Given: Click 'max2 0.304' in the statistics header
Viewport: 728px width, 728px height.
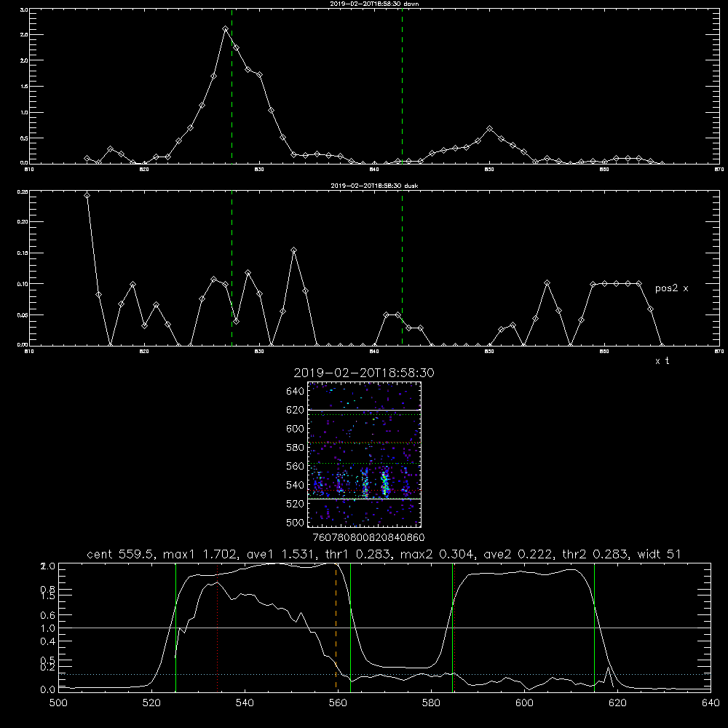Looking at the screenshot, I should click(x=435, y=554).
